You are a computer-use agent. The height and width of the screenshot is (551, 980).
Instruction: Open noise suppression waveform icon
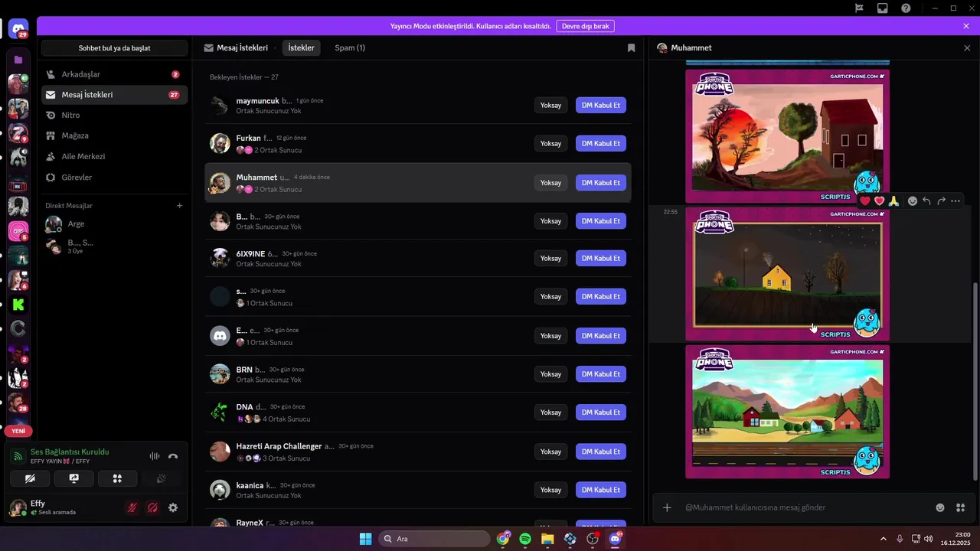click(x=155, y=456)
